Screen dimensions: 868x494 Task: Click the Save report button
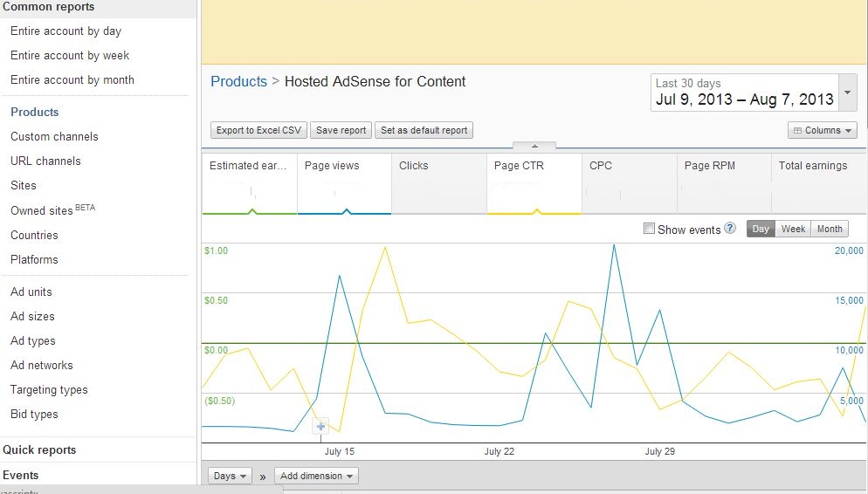pos(341,131)
